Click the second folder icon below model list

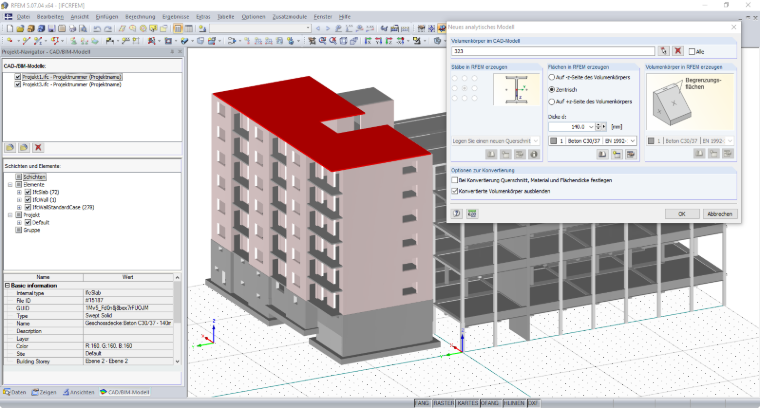(x=24, y=147)
